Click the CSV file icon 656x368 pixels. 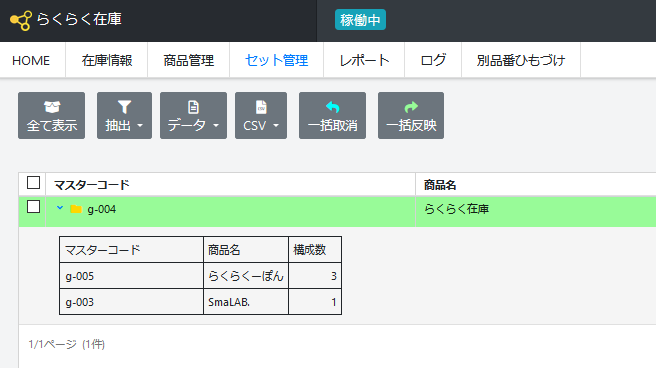261,107
